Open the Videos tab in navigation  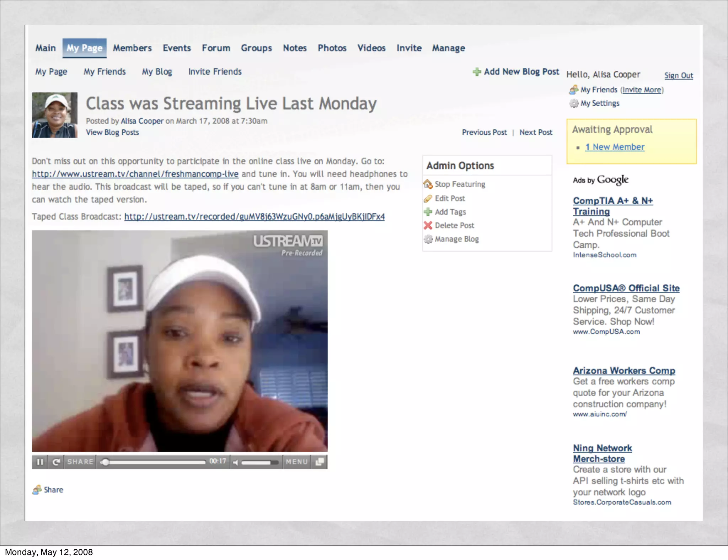[371, 48]
